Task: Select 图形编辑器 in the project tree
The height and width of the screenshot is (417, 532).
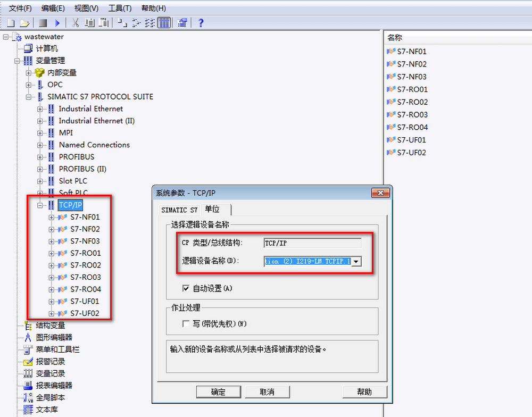Action: click(54, 337)
